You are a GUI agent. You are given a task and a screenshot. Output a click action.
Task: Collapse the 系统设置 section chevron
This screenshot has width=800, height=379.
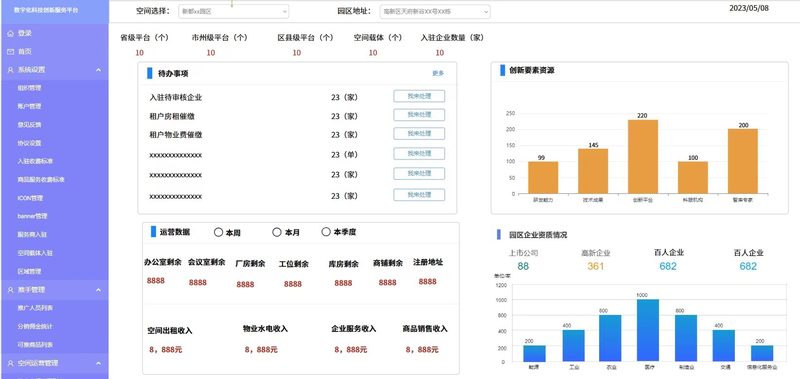click(x=98, y=70)
